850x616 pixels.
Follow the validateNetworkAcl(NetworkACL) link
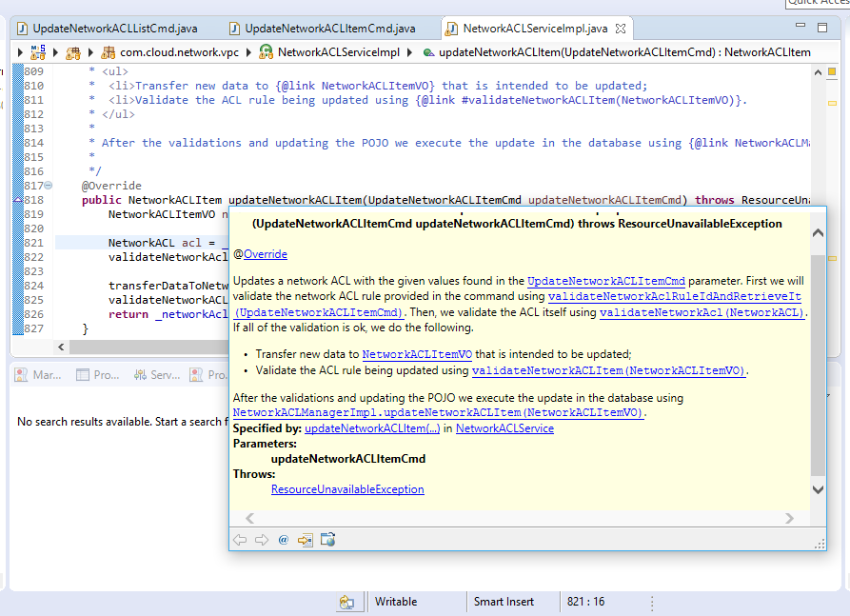click(702, 312)
